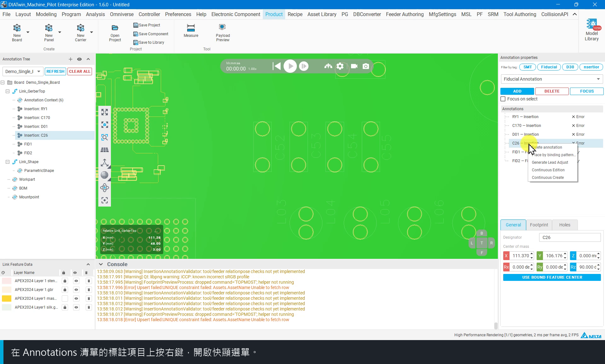Click Save Project in the ribbon

(x=147, y=25)
